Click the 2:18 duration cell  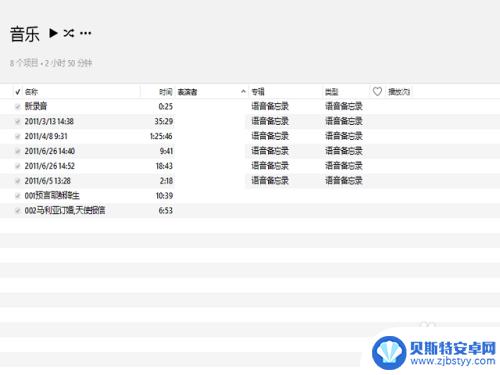pos(166,181)
